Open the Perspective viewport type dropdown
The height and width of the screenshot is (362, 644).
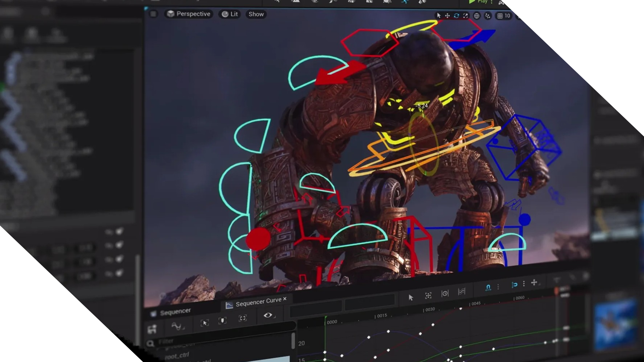click(189, 14)
